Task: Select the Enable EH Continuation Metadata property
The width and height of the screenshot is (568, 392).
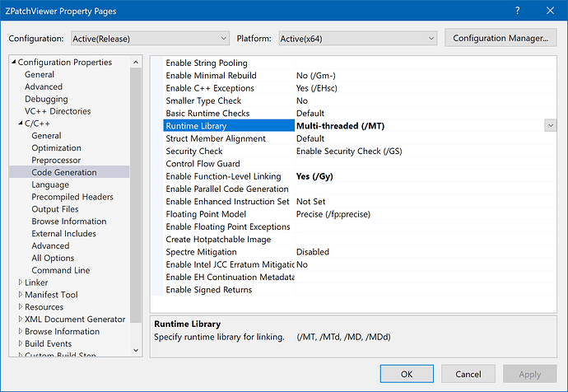Action: click(230, 278)
